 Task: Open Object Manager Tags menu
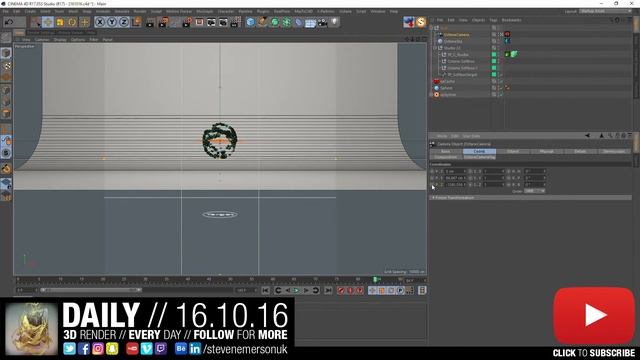(493, 20)
